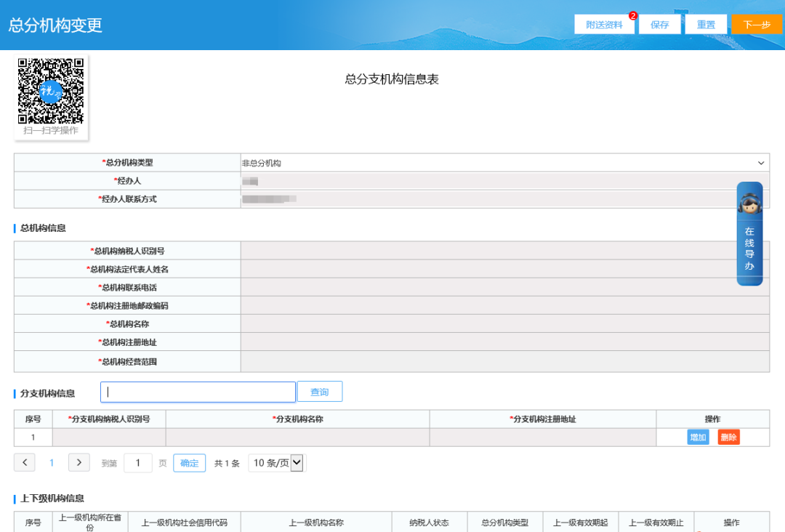Click the 总机构注册地邮政编码 field
The height and width of the screenshot is (532, 785).
coord(504,306)
